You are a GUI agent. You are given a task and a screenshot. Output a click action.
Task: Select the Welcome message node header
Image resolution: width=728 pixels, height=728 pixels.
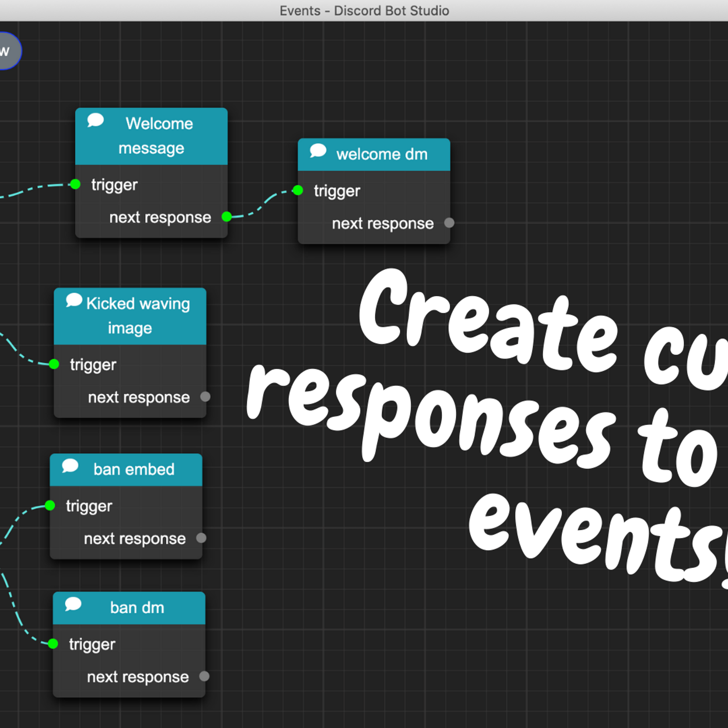(x=155, y=136)
